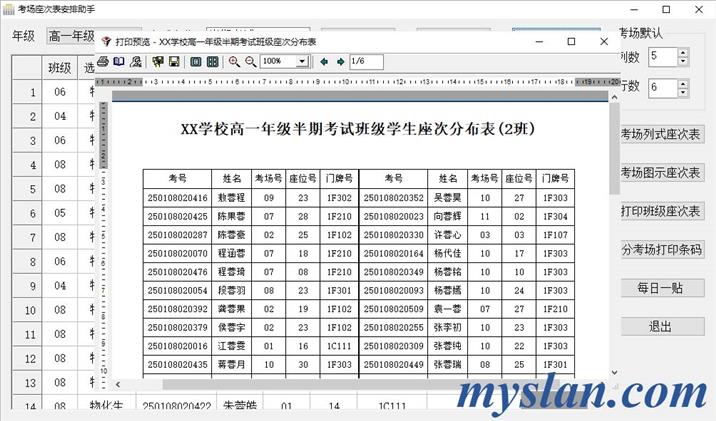
Task: Go to previous page arrow
Action: coord(323,61)
